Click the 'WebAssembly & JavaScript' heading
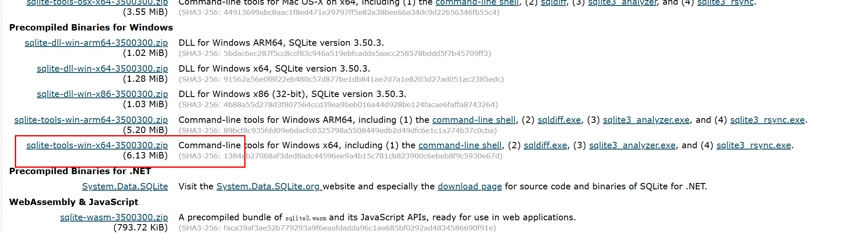This screenshot has height=233, width=868. [x=74, y=202]
